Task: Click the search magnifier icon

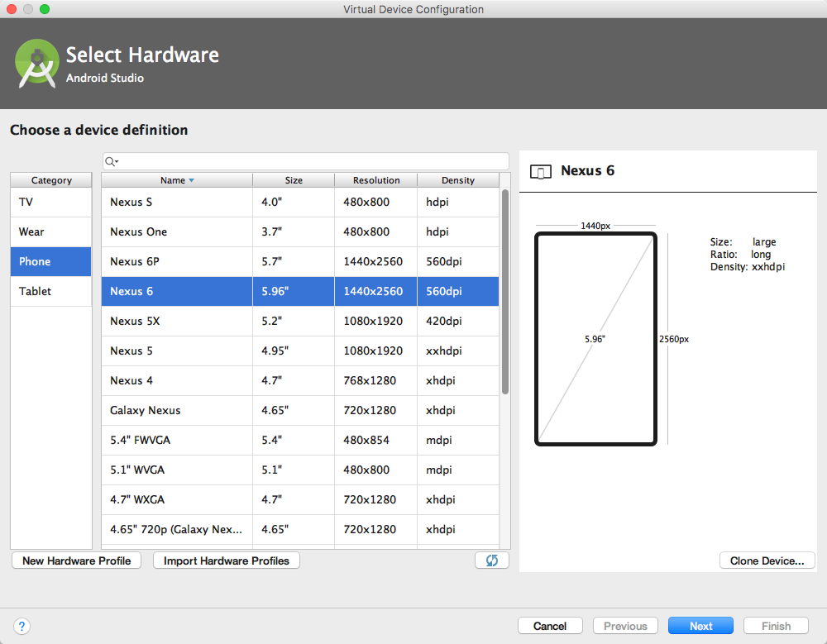Action: [111, 161]
